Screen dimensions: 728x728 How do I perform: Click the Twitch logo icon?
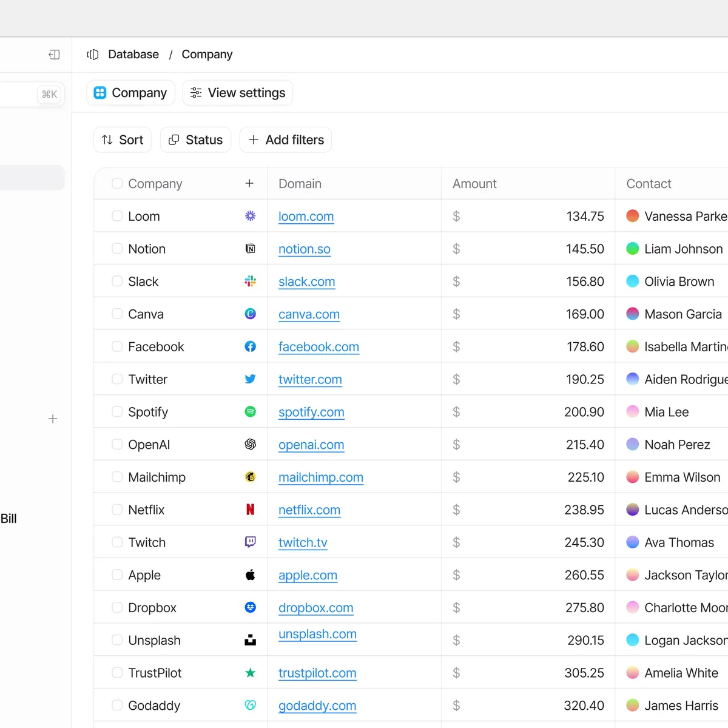250,542
